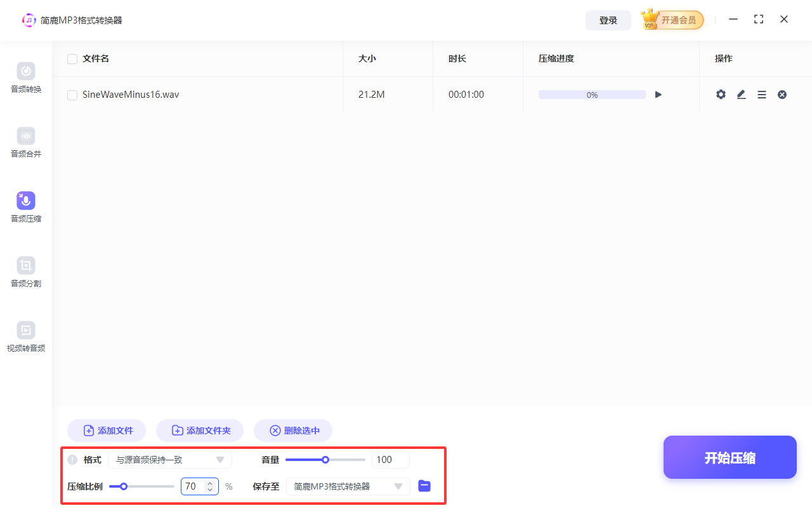Play preview of SineWaveMinus16.wav

pyautogui.click(x=658, y=94)
